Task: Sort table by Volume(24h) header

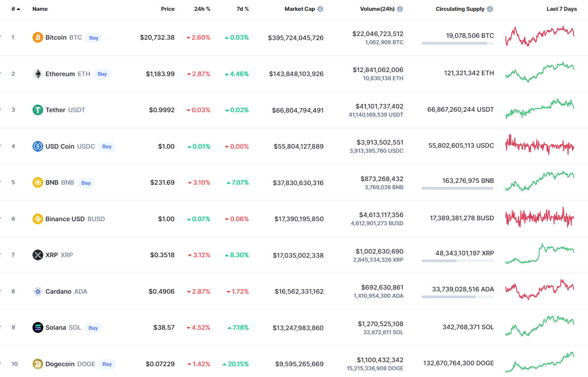Action: click(x=377, y=9)
